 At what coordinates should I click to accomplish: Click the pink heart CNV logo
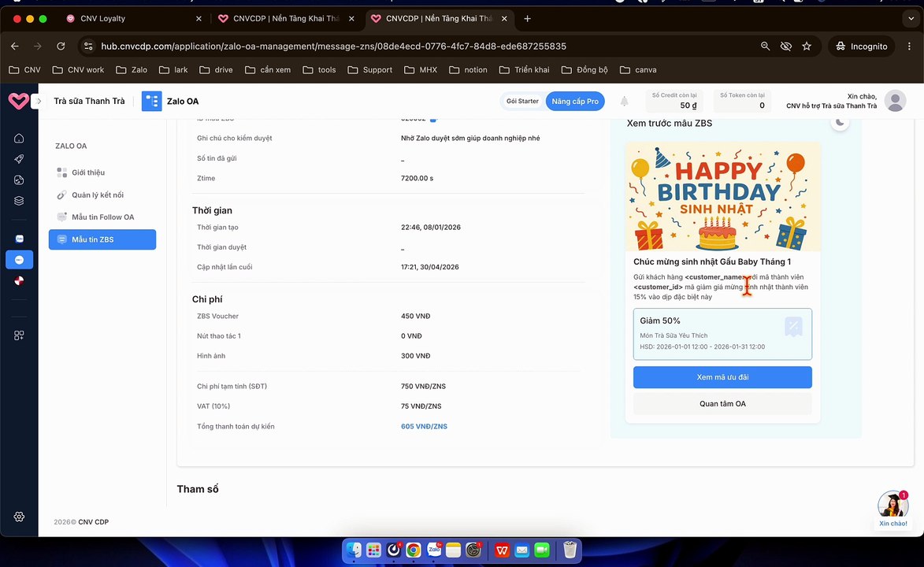(x=17, y=101)
